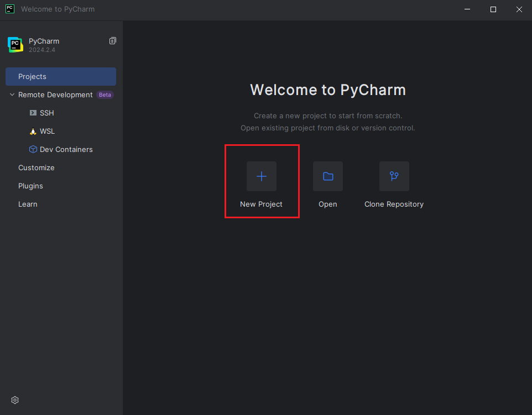Viewport: 532px width, 415px height.
Task: Open the settings gear options menu
Action: click(x=15, y=400)
